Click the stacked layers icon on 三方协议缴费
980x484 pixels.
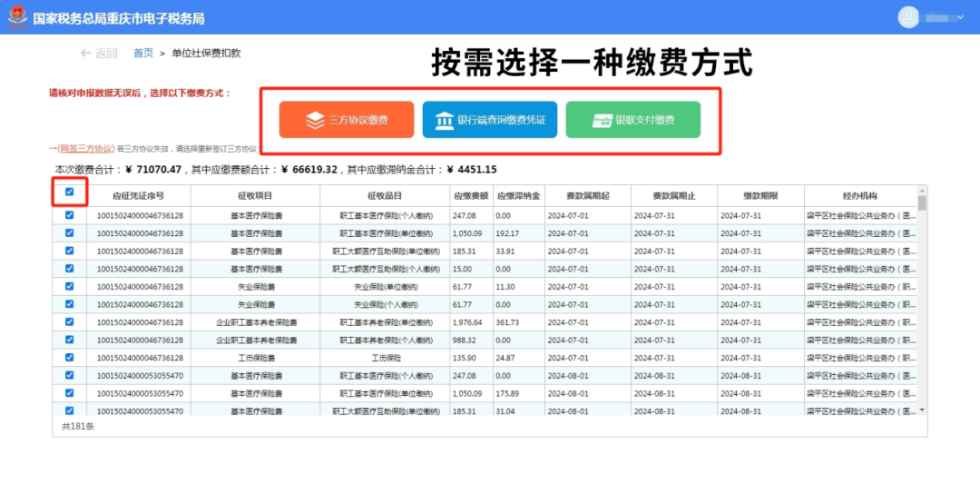click(x=314, y=120)
